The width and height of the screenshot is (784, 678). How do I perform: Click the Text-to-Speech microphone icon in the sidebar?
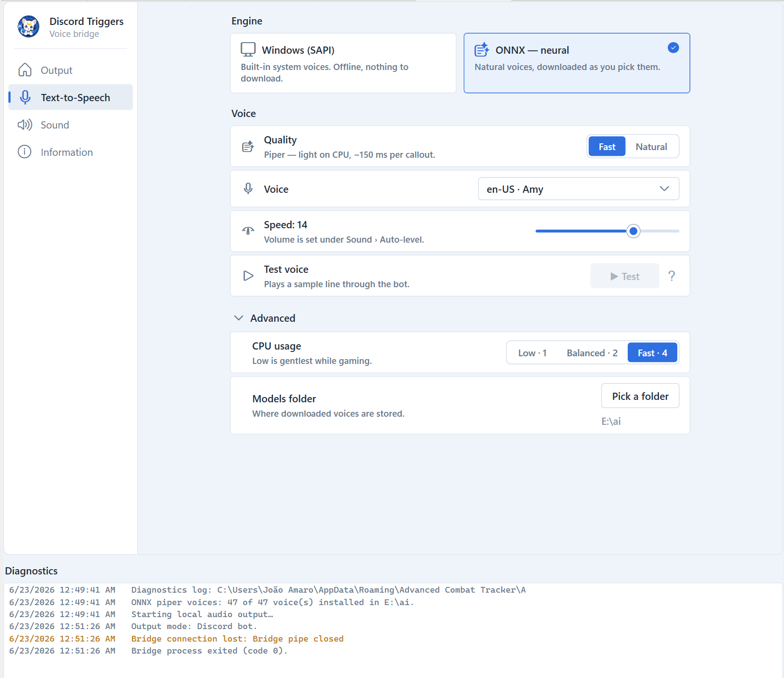point(25,97)
